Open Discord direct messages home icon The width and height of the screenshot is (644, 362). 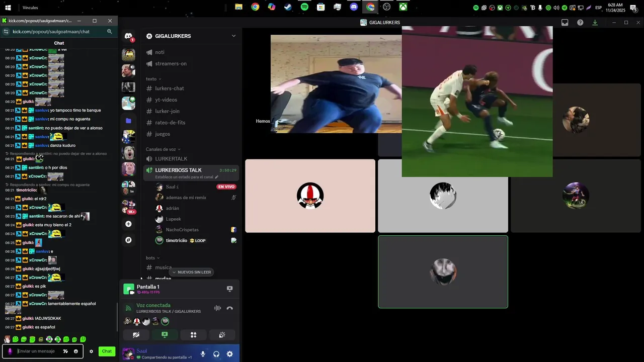(128, 36)
